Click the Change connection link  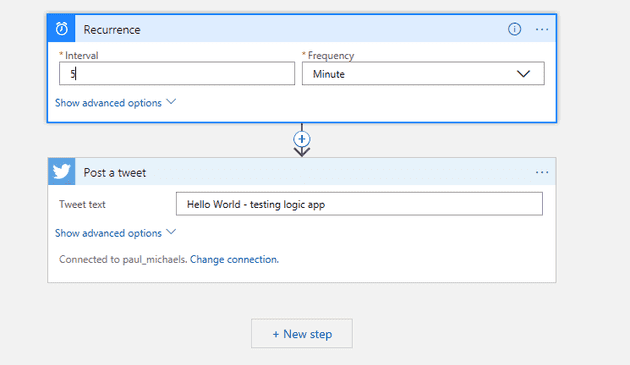pyautogui.click(x=234, y=259)
